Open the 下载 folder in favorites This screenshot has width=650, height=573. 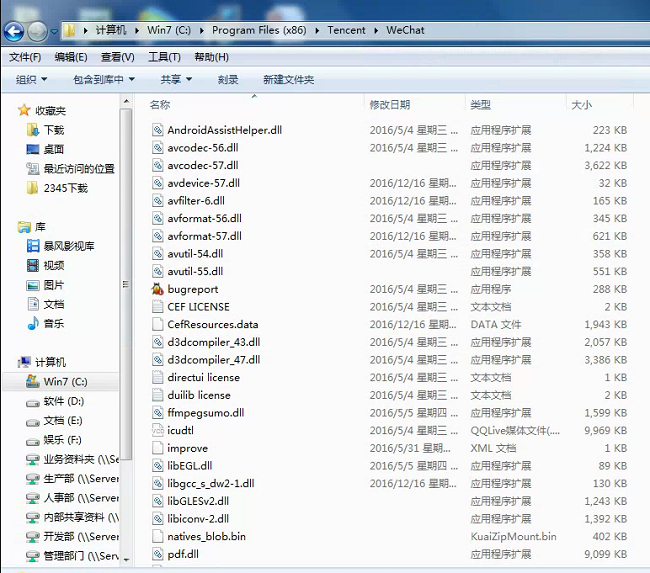pyautogui.click(x=54, y=130)
